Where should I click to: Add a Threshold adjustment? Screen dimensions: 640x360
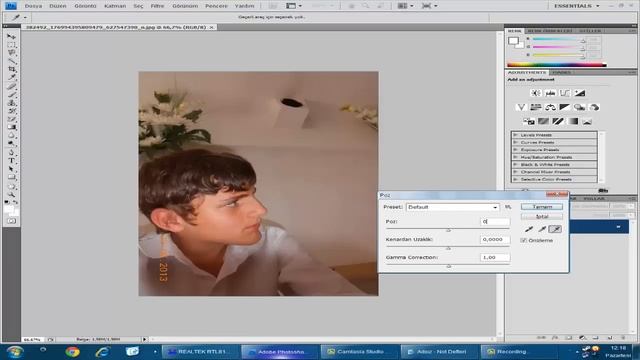pyautogui.click(x=558, y=121)
